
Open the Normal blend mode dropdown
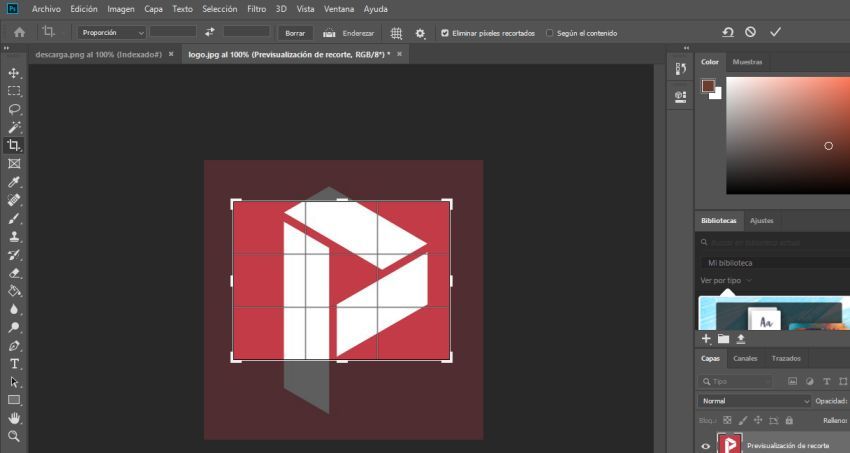click(x=754, y=401)
